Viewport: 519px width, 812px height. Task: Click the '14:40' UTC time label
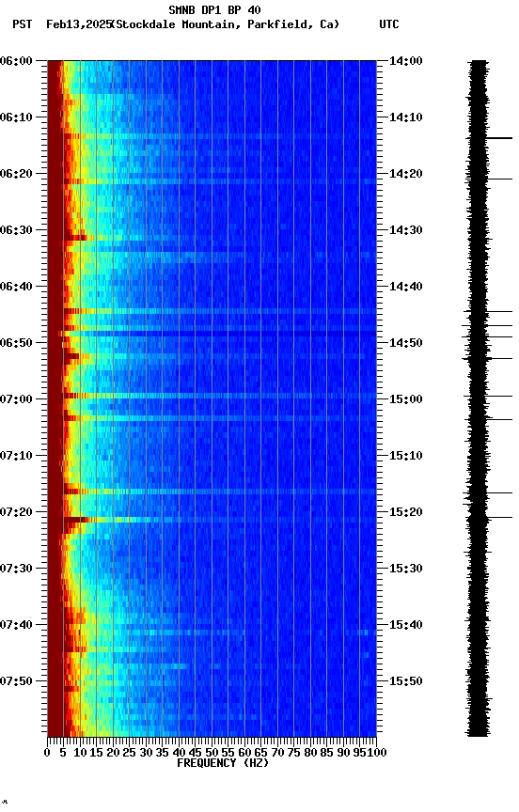click(406, 287)
